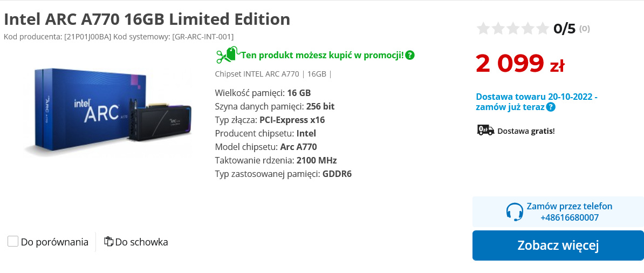Click the phone order headset icon
Viewport: 644px width, 273px height.
515,211
